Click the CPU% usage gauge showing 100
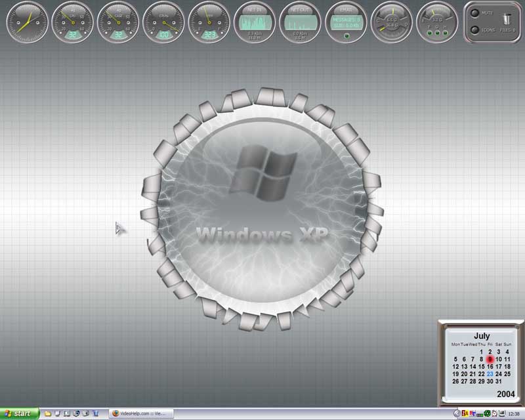Image resolution: width=525 pixels, height=420 pixels. [163, 22]
